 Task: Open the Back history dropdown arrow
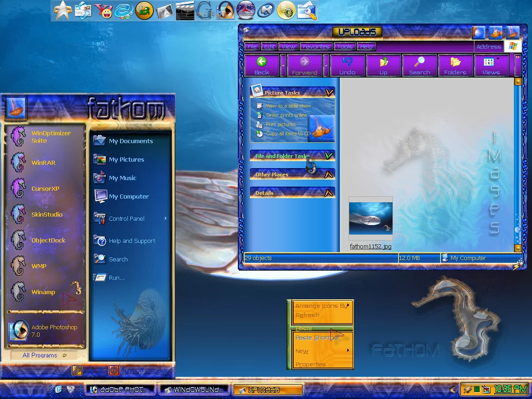pyautogui.click(x=283, y=66)
